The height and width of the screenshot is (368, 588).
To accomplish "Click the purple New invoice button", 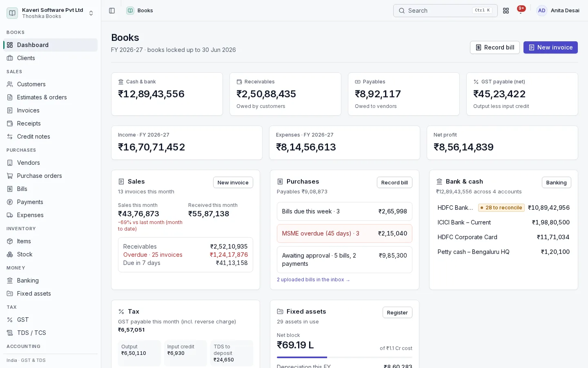I will (x=550, y=47).
